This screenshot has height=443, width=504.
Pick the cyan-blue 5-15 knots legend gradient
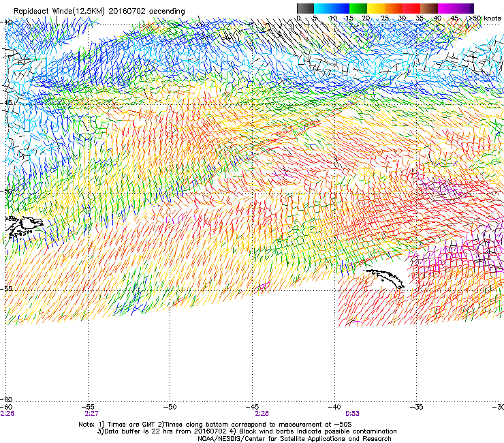pyautogui.click(x=332, y=8)
